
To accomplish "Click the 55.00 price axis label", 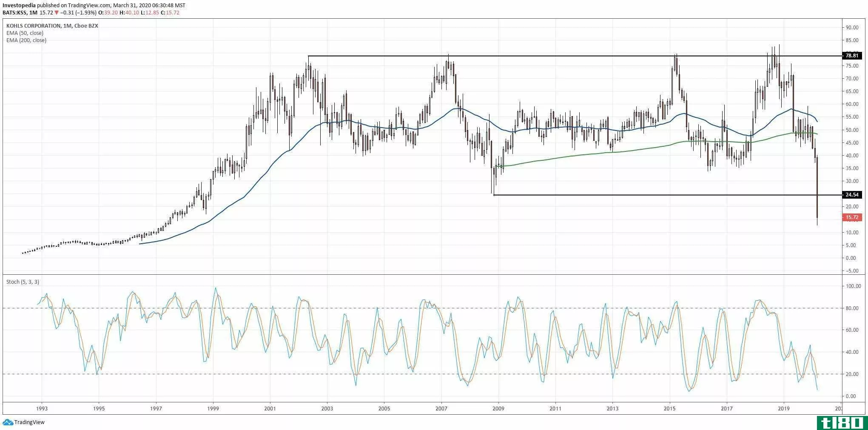I will [x=852, y=117].
